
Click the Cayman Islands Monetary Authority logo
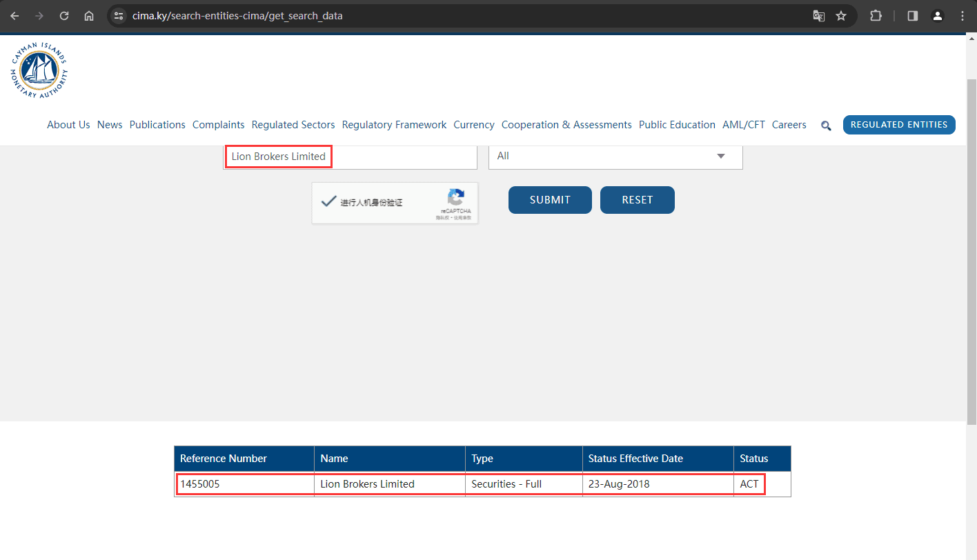39,69
